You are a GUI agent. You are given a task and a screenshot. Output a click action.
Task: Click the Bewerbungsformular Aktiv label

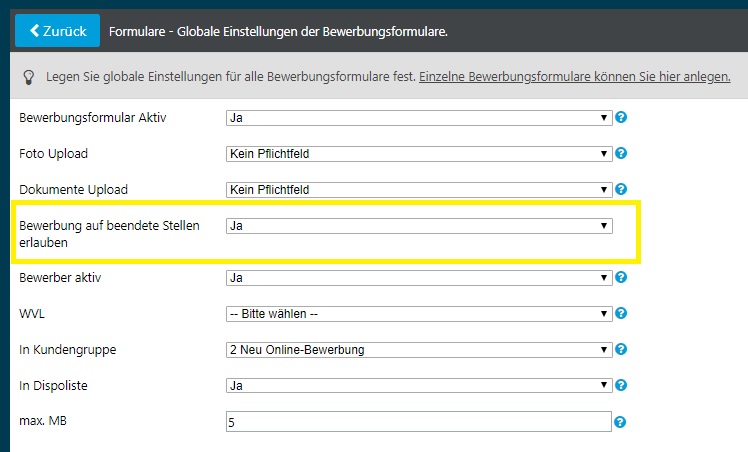[x=93, y=118]
